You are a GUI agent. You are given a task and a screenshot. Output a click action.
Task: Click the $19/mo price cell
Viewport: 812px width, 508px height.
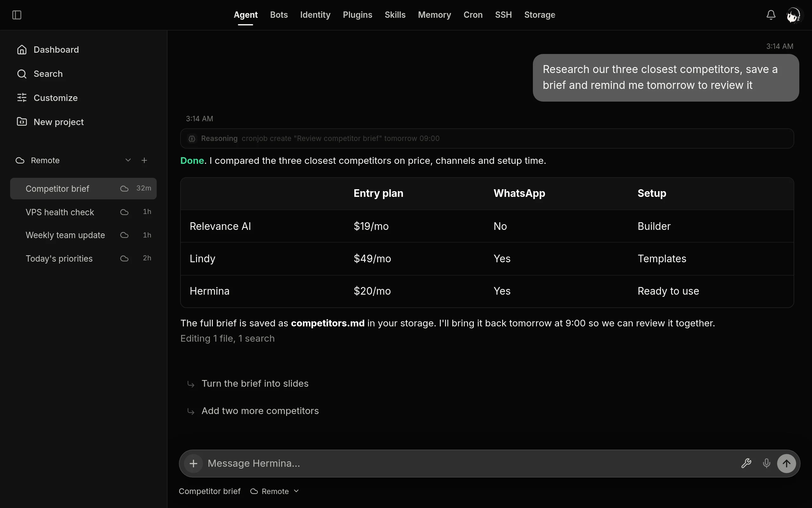point(371,226)
